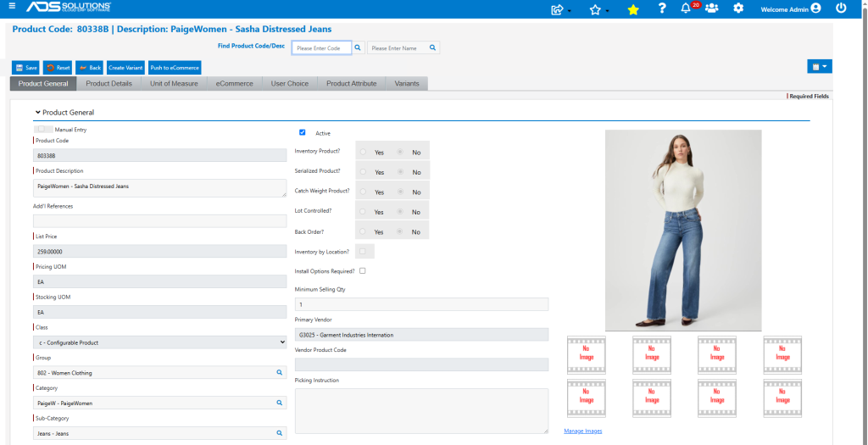The image size is (868, 445).
Task: Select Yes for Lot Controlled
Action: click(x=363, y=211)
